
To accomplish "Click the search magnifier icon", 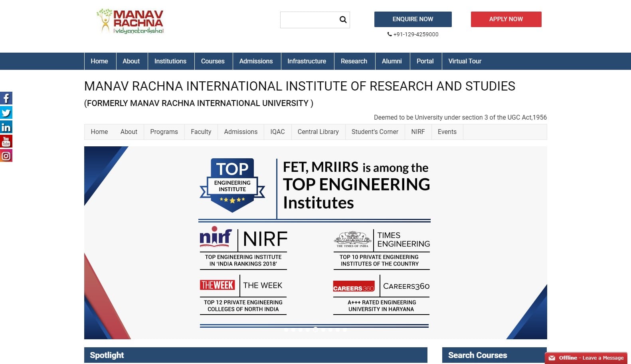I will tap(343, 20).
